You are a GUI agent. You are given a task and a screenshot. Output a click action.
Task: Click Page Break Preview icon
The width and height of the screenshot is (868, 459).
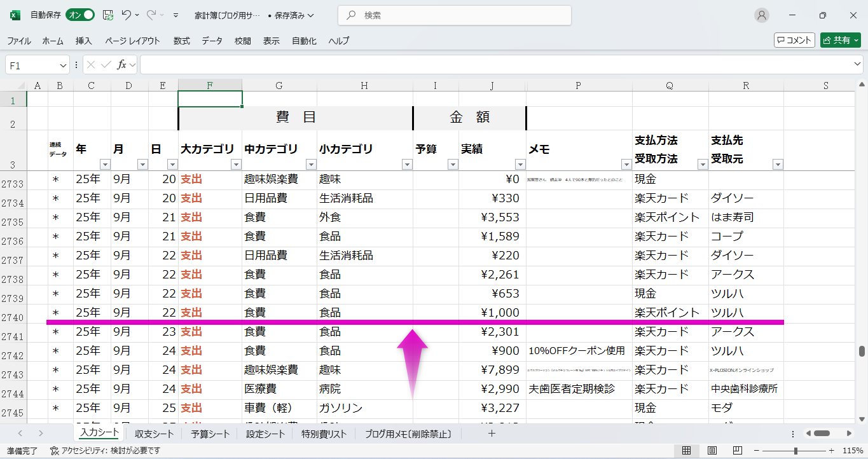[736, 451]
